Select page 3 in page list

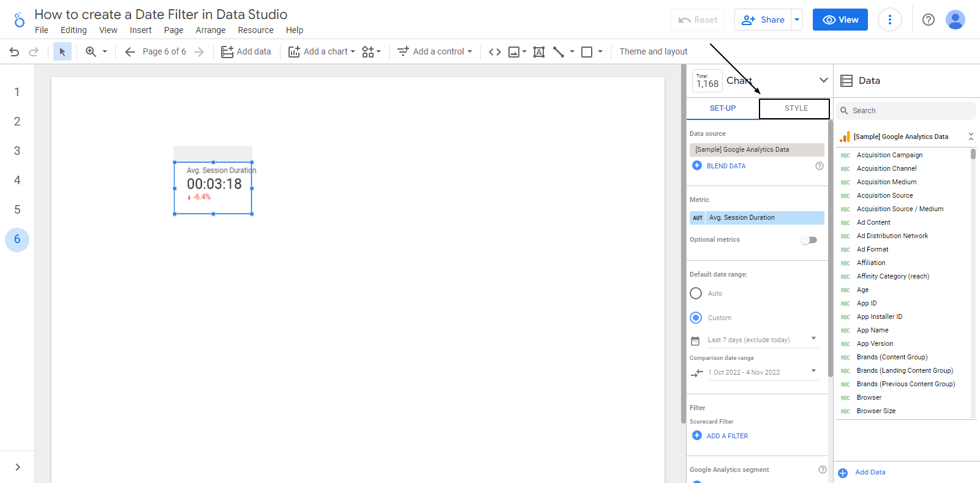click(17, 151)
